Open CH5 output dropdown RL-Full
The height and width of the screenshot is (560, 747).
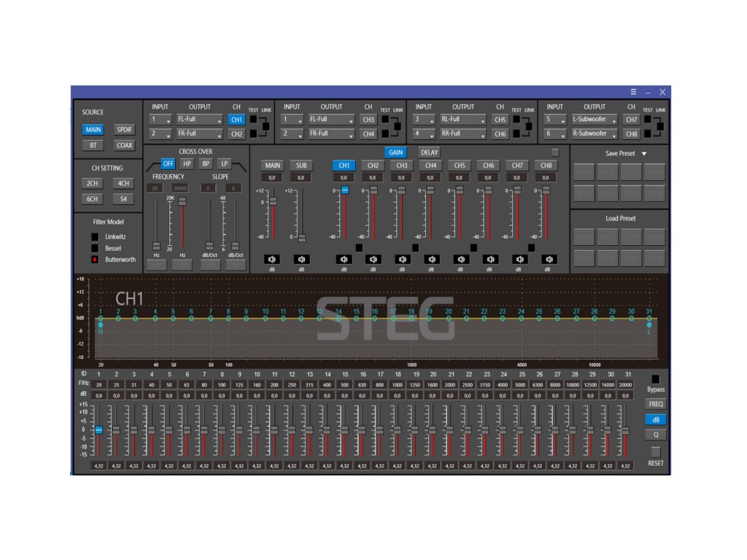462,120
